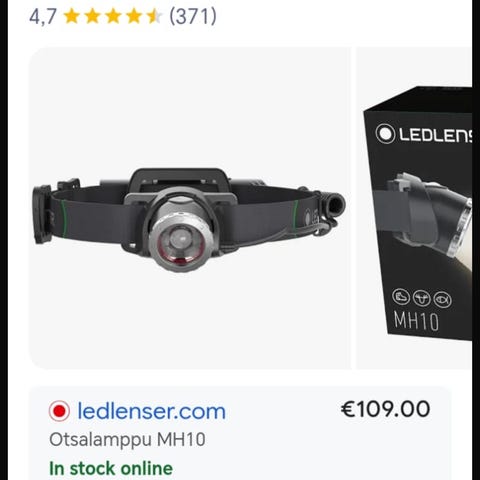Viewport: 480px width, 480px height.
Task: Click the hiking boot icon on box
Action: (401, 296)
